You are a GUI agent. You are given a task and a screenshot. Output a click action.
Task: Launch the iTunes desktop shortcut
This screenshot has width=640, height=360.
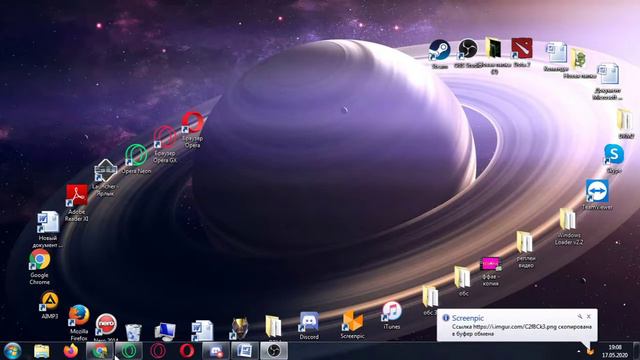(391, 312)
